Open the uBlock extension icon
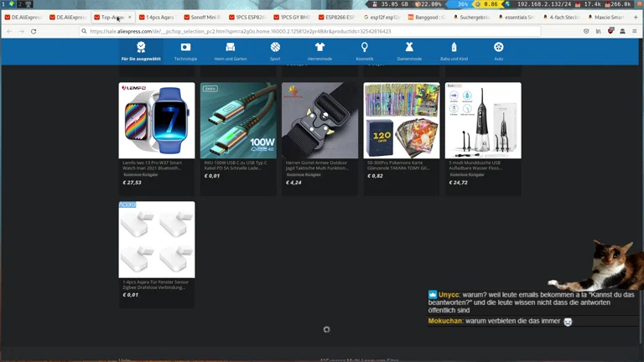This screenshot has width=644, height=362. pos(610,31)
